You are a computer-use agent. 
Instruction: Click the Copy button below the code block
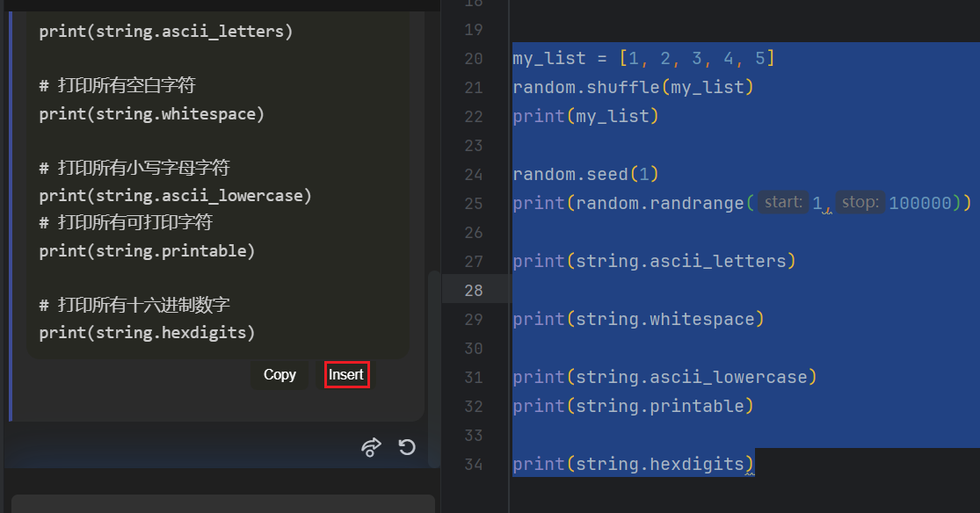(279, 374)
